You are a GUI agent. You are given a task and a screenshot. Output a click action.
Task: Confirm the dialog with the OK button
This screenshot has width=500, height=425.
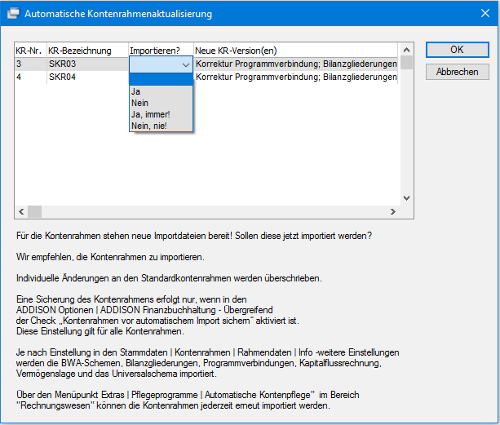point(457,50)
